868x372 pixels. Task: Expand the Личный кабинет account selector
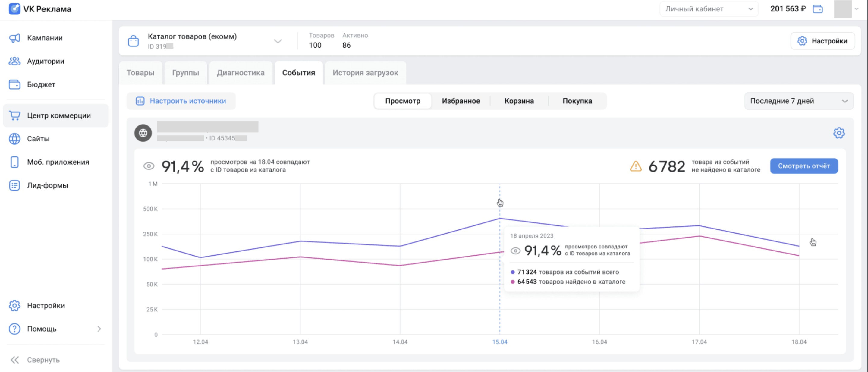point(708,9)
